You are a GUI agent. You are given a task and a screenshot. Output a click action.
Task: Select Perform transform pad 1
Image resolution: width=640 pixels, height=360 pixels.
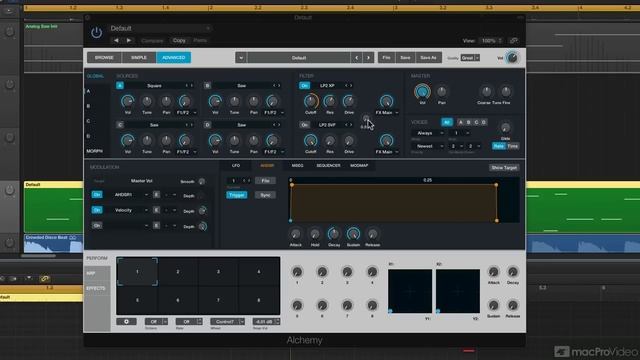(x=137, y=272)
